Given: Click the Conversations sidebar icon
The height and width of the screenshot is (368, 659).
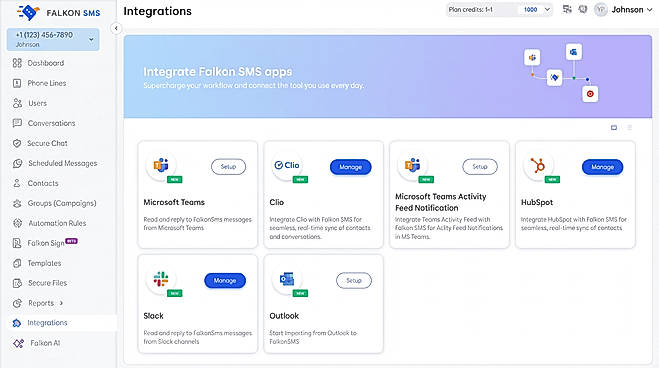Looking at the screenshot, I should click(x=17, y=123).
